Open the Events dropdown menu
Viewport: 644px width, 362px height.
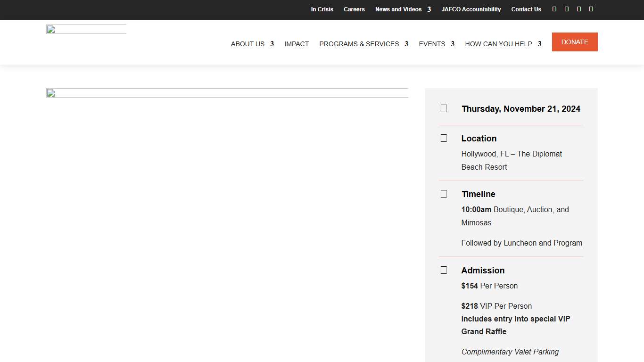pos(437,44)
